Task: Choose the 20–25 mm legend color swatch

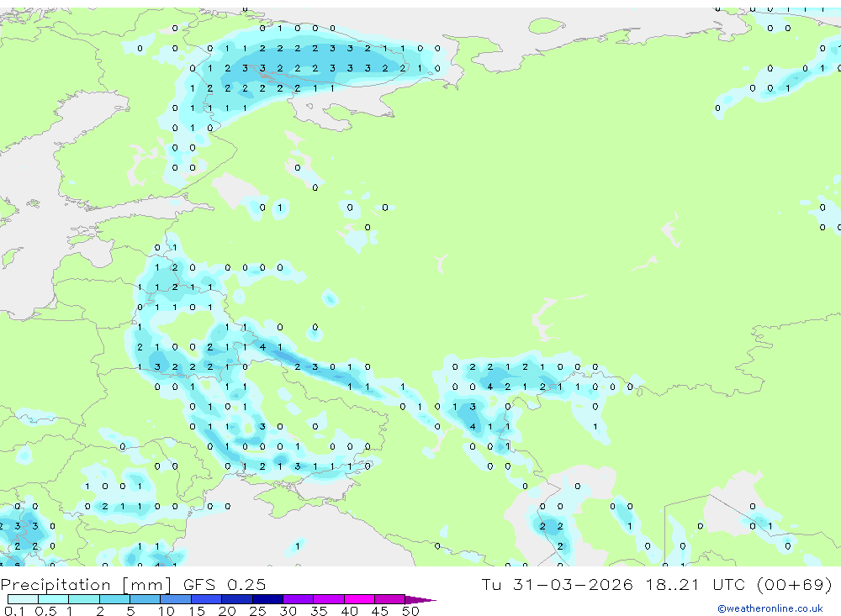Action: [237, 599]
